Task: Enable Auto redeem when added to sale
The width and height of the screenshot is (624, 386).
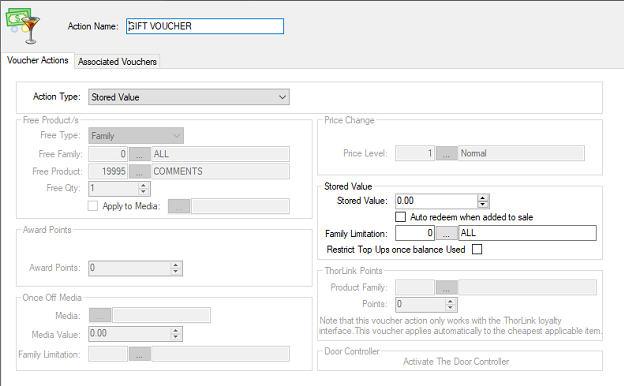Action: tap(400, 217)
